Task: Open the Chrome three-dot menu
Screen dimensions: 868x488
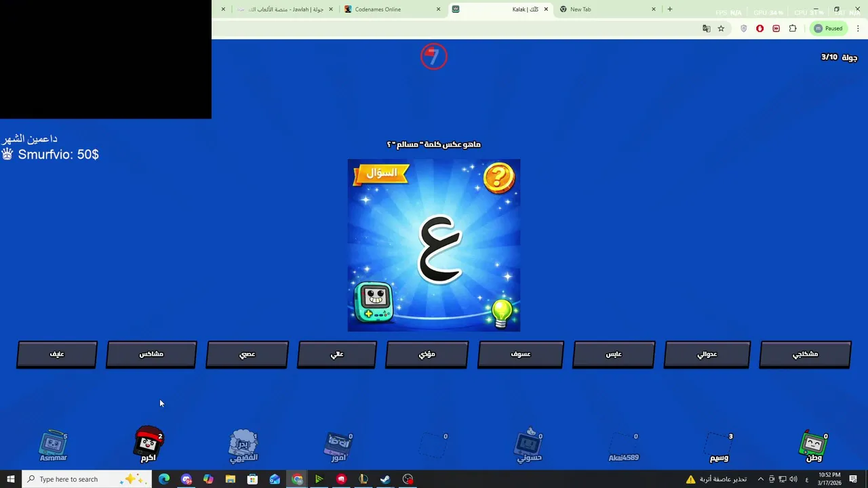Action: coord(858,28)
